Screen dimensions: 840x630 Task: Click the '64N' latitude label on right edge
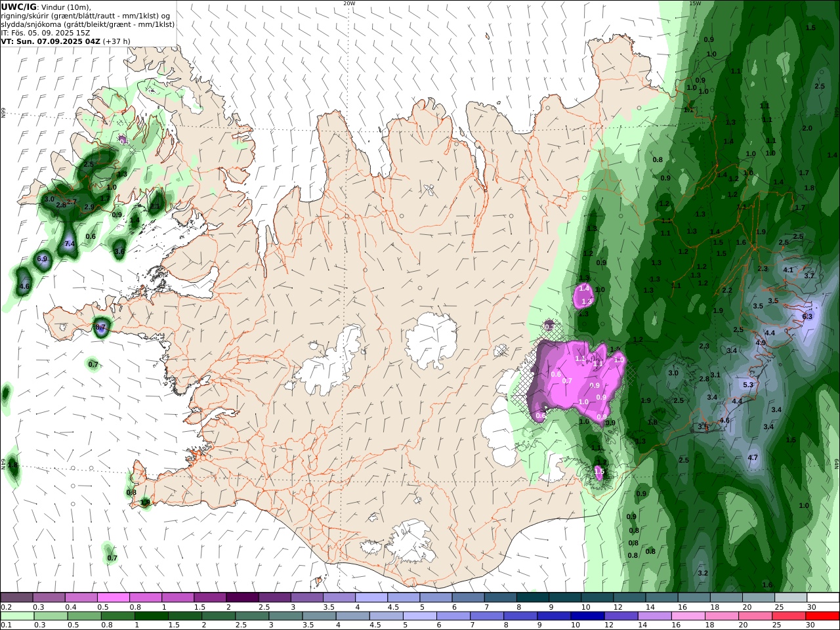click(x=837, y=463)
